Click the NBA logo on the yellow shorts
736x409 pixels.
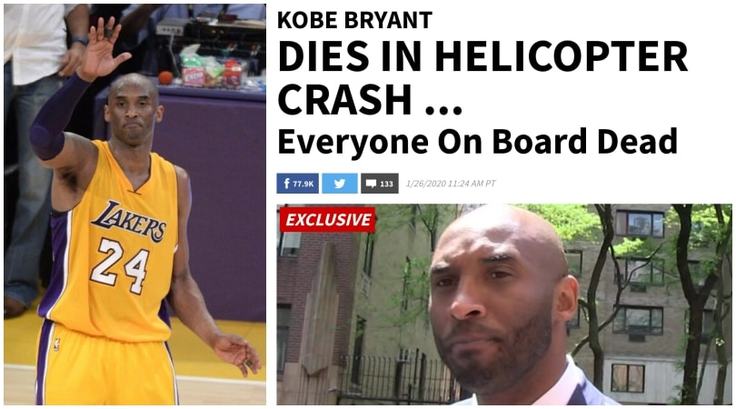(57, 345)
